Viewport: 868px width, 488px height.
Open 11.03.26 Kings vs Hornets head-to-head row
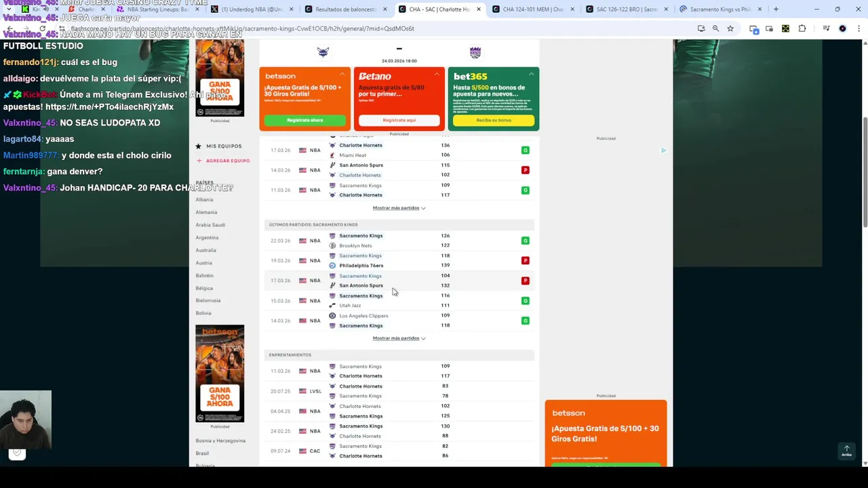399,371
